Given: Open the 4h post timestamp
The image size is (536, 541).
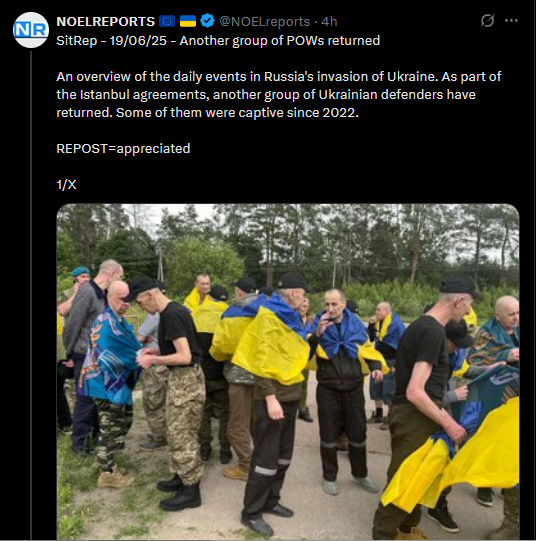Looking at the screenshot, I should tap(329, 22).
